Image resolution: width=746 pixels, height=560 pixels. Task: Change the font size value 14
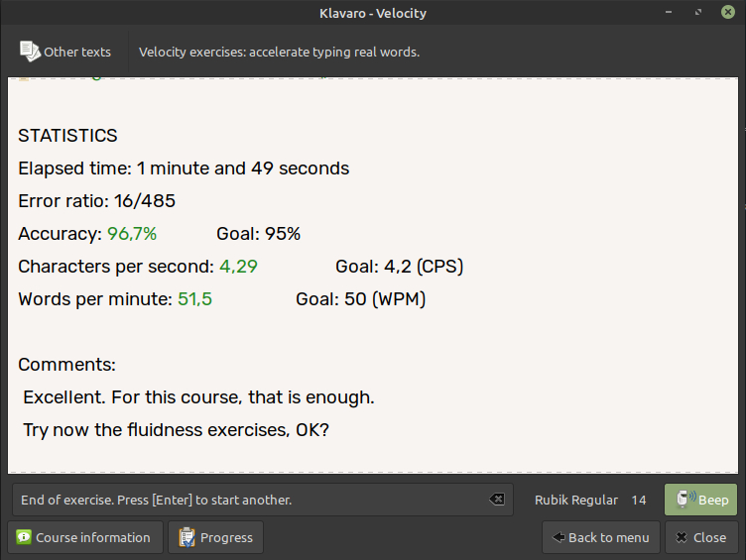coord(639,500)
